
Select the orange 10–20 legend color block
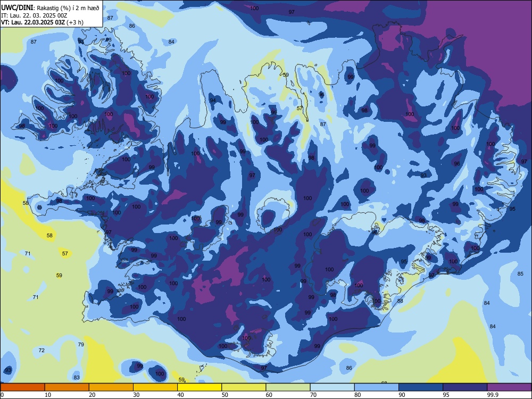pyautogui.click(x=67, y=387)
